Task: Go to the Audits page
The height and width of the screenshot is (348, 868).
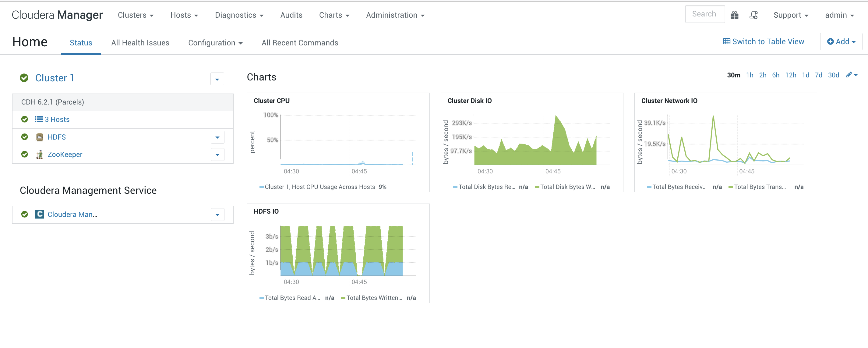Action: click(x=291, y=15)
